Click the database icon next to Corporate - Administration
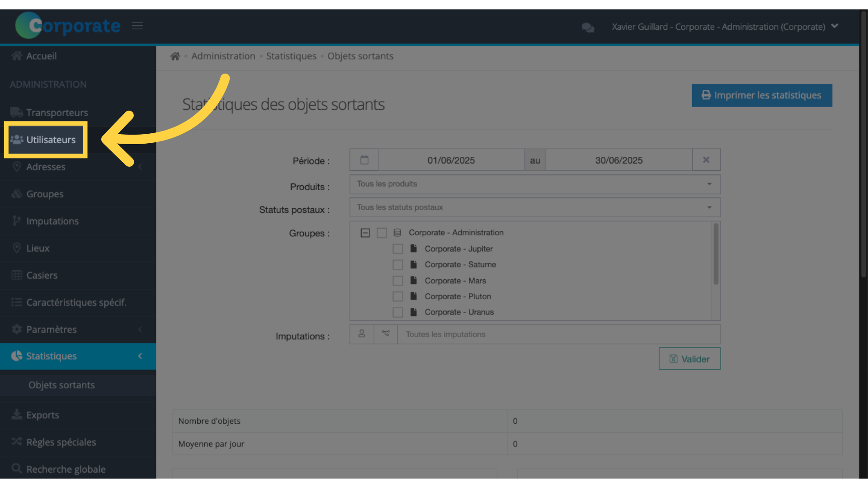This screenshot has width=868, height=488. [x=397, y=233]
